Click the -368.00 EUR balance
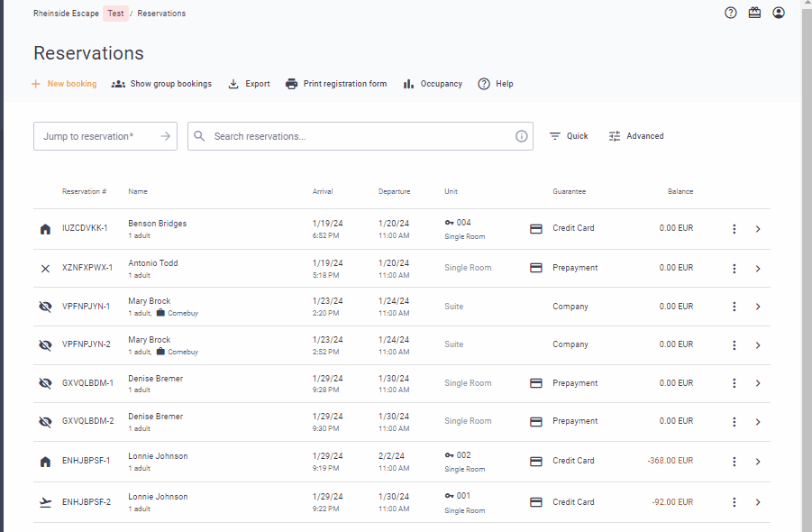The image size is (812, 532). click(671, 461)
